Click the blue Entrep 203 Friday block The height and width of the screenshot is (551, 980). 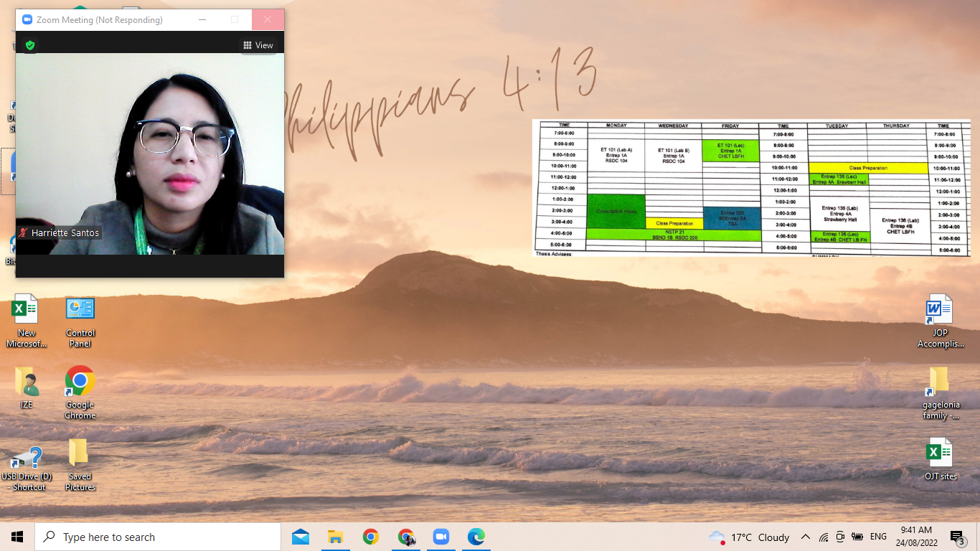731,218
